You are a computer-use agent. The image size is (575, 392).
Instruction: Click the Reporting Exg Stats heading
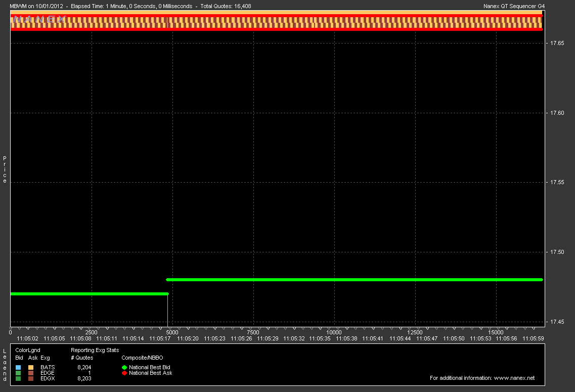(95, 350)
